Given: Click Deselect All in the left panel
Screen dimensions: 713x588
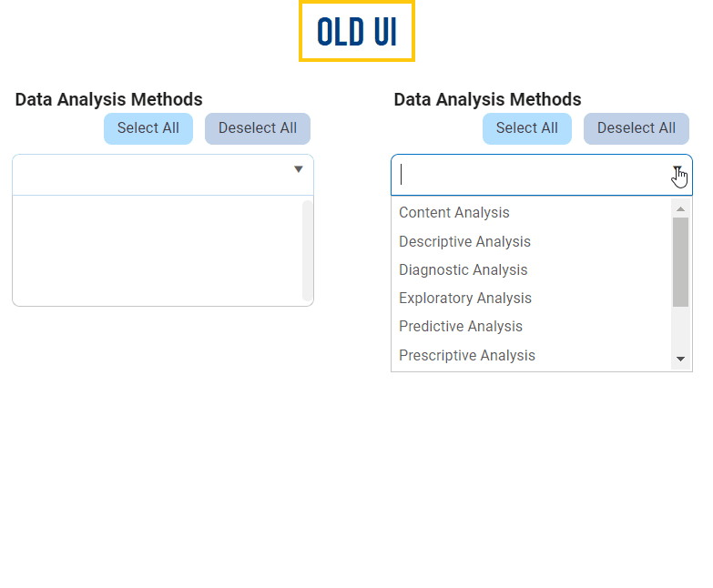Looking at the screenshot, I should coord(257,128).
